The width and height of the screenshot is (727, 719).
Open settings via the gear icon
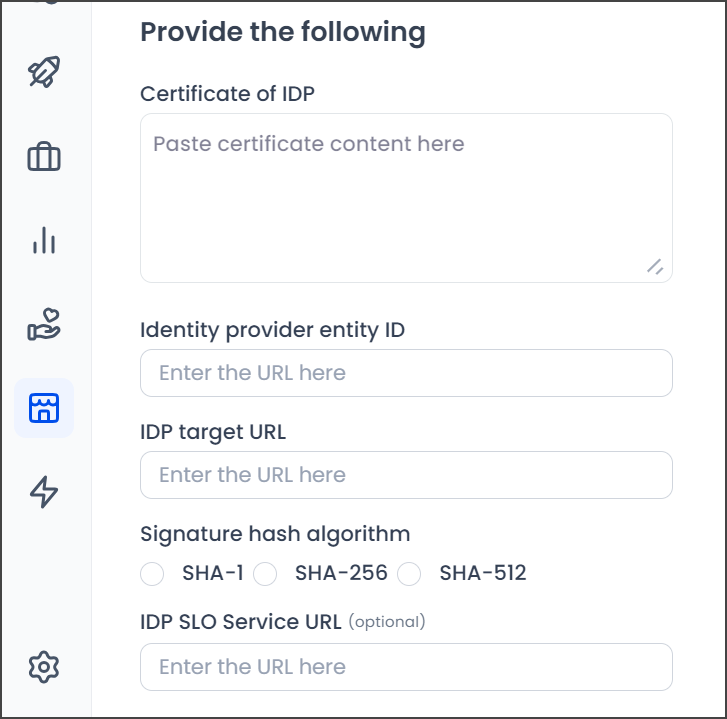[44, 666]
